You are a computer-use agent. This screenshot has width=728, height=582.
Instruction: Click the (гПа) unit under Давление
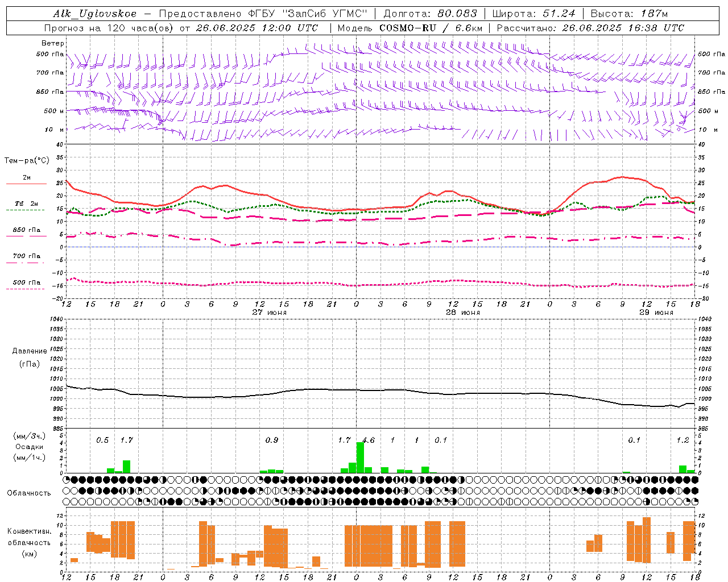point(29,364)
